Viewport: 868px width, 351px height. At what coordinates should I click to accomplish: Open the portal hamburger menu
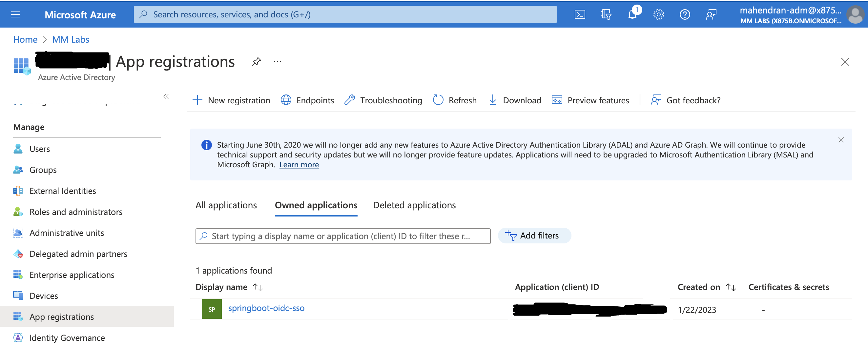click(16, 14)
